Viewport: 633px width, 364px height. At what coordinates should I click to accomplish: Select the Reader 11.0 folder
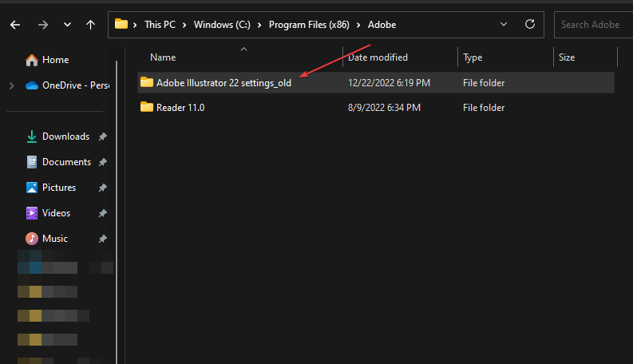(180, 107)
